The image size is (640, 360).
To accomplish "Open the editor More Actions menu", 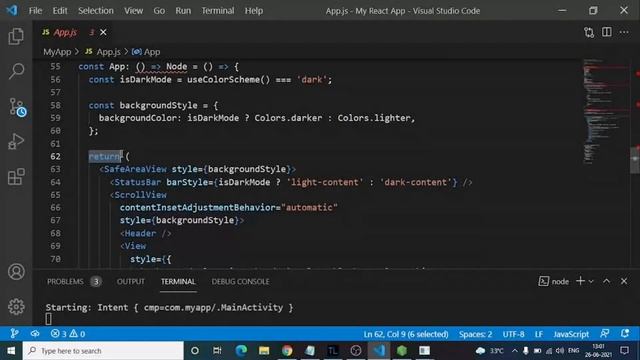I will point(624,32).
